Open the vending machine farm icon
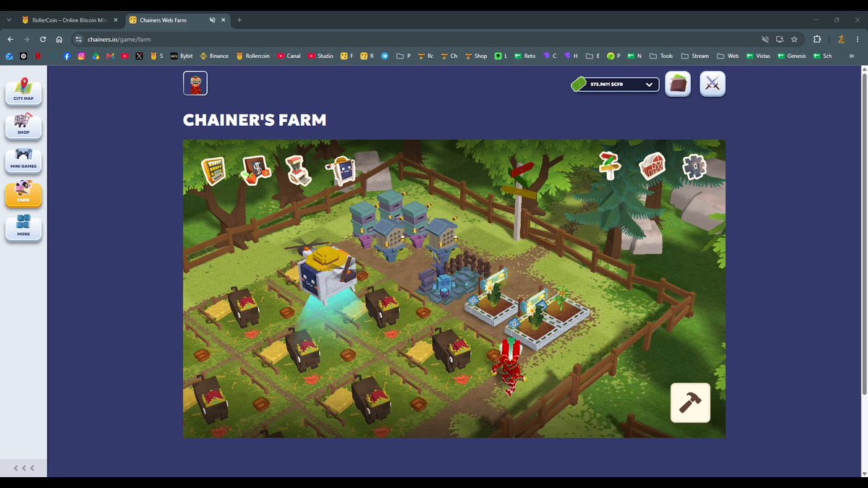868x488 pixels. pos(213,171)
